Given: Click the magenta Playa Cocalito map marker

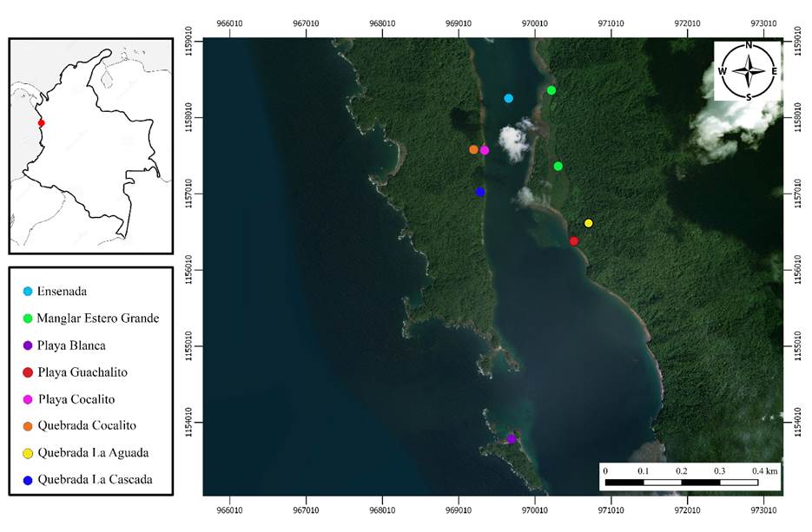Looking at the screenshot, I should [x=485, y=150].
